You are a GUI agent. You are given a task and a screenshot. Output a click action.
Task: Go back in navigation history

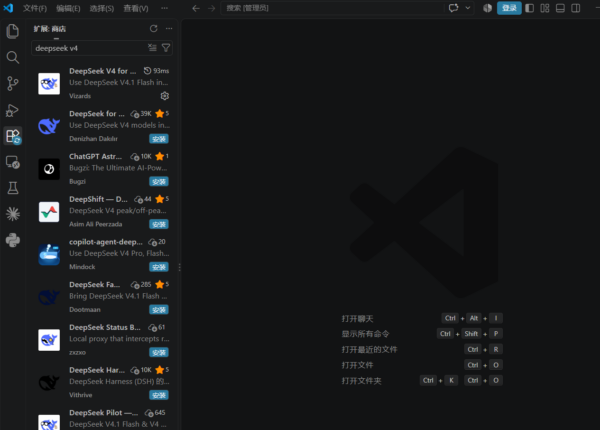[x=196, y=8]
